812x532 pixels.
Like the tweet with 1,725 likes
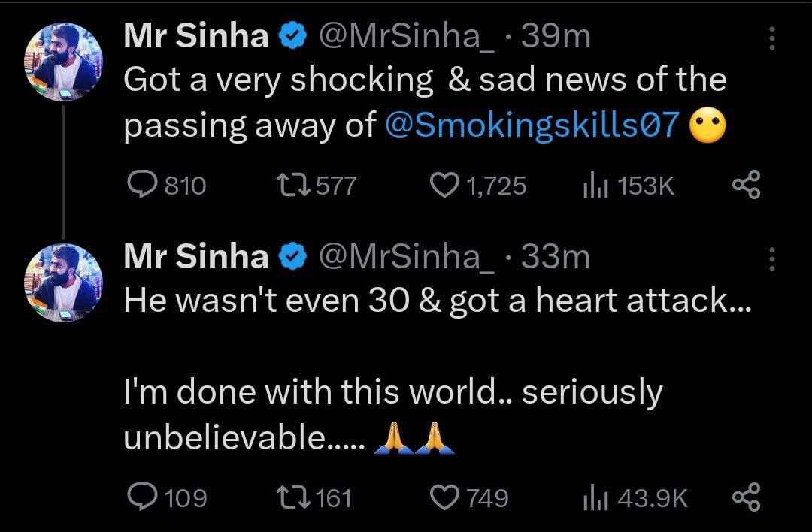tap(444, 186)
